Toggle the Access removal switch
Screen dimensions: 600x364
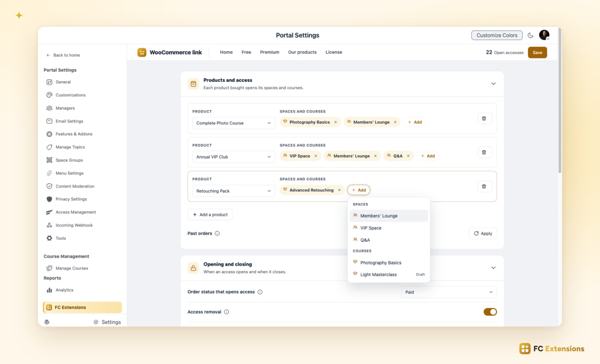click(x=490, y=312)
